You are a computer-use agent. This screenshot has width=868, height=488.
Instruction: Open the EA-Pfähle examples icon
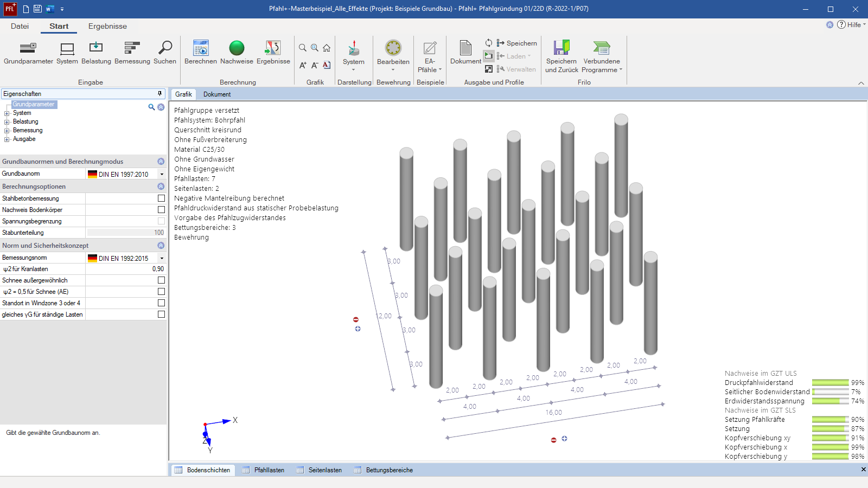[430, 48]
